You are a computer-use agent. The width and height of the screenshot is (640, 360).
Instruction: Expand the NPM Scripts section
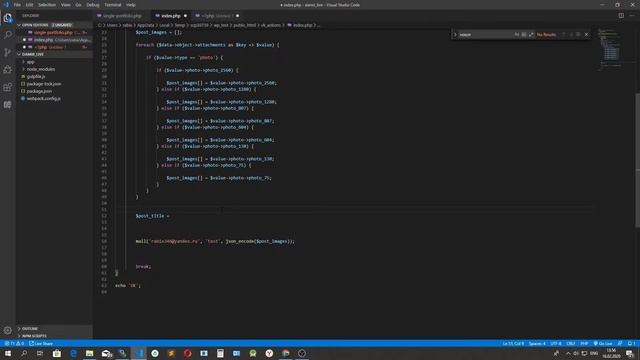[x=54, y=336]
